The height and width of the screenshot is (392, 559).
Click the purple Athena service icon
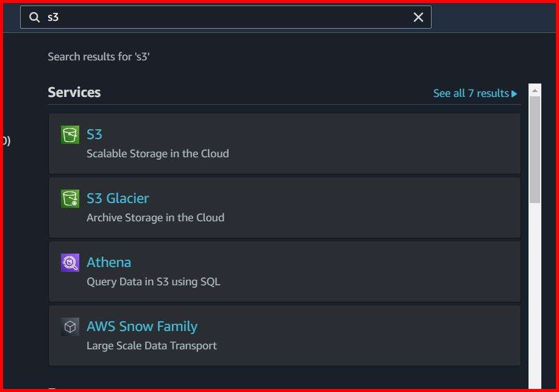click(69, 262)
